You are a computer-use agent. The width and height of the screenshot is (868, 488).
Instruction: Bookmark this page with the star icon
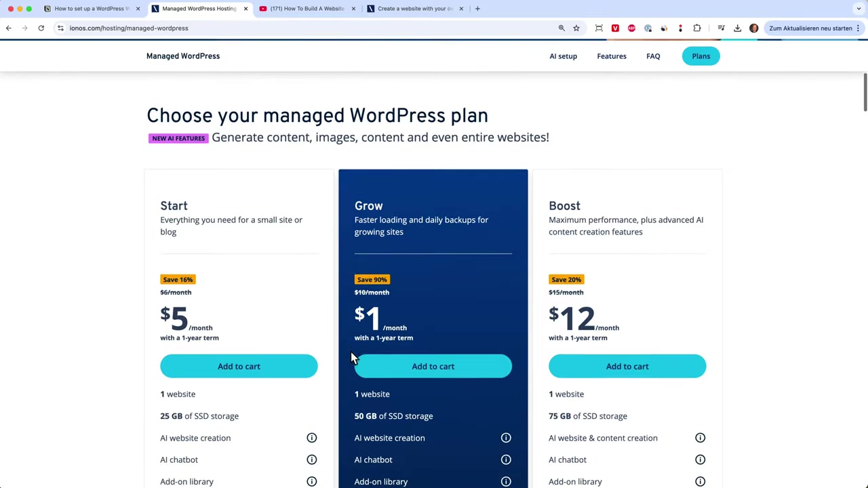[x=576, y=28]
